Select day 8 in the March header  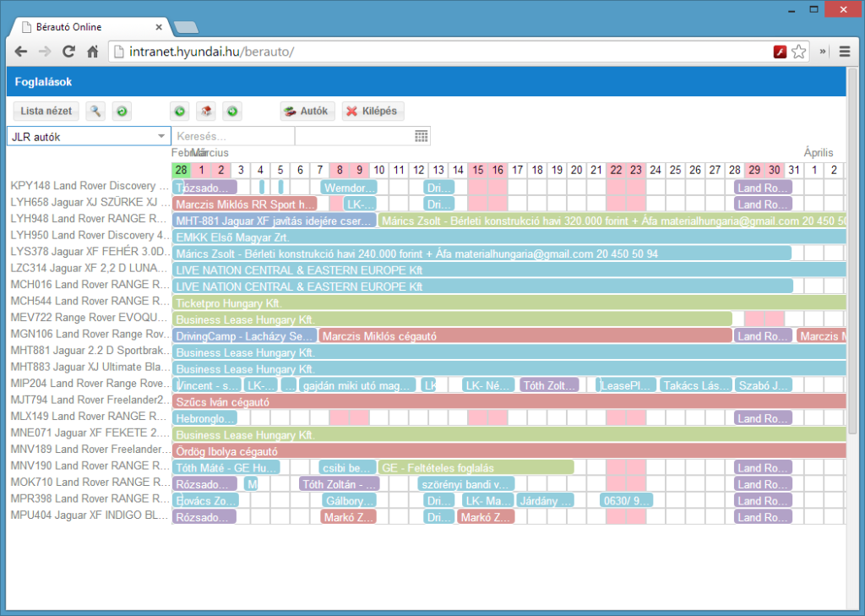(340, 170)
